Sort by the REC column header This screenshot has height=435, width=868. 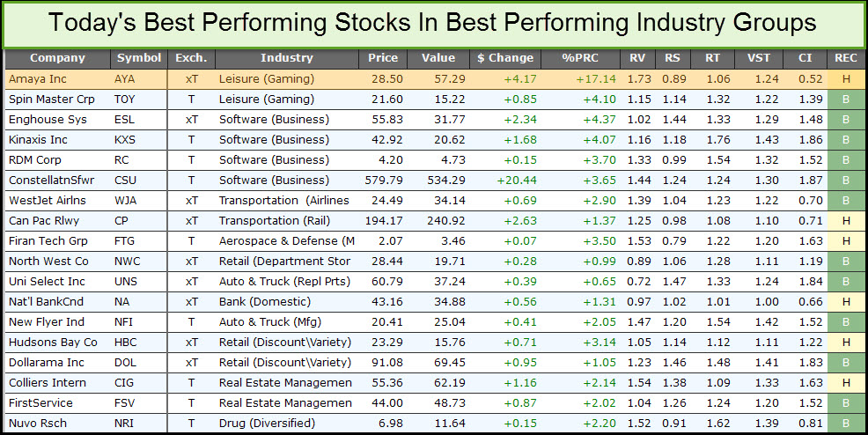point(846,58)
